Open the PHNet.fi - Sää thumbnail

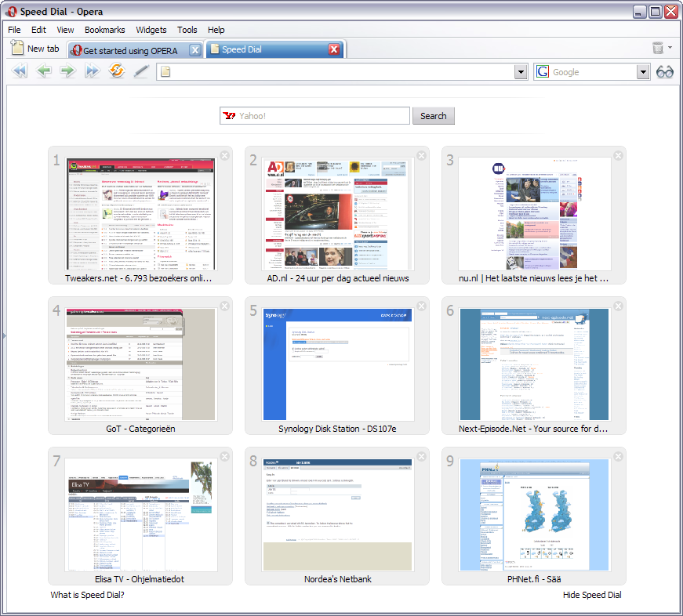tap(534, 515)
